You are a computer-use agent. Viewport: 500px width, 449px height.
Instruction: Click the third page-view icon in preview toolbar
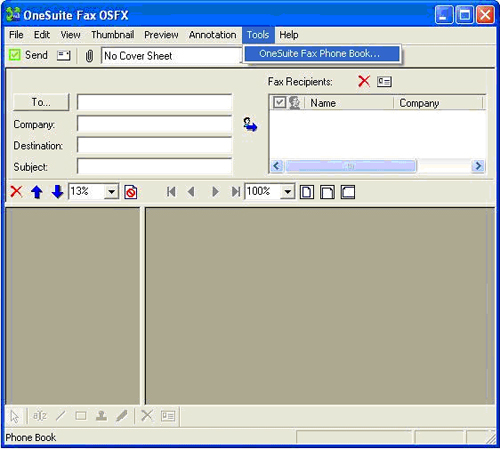(x=348, y=192)
